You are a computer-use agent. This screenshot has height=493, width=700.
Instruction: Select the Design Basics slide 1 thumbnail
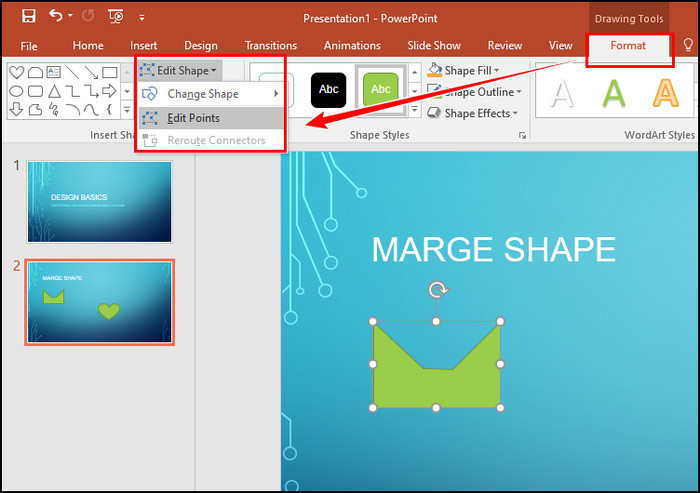[99, 202]
